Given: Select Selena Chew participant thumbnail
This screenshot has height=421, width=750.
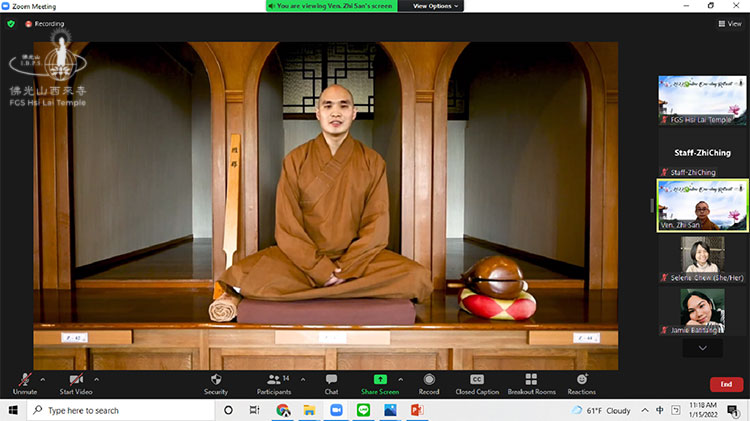Looking at the screenshot, I should [x=702, y=259].
